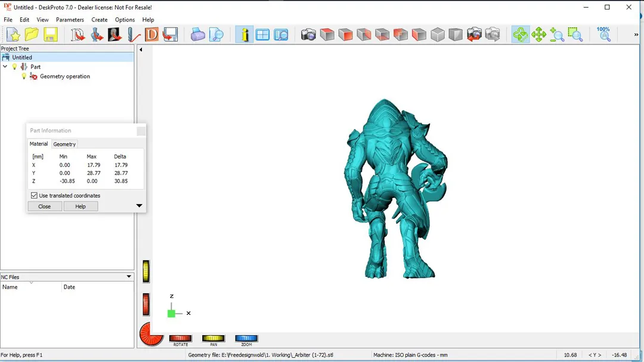Image resolution: width=644 pixels, height=362 pixels.
Task: Collapse the Part tree node
Action: click(x=5, y=67)
